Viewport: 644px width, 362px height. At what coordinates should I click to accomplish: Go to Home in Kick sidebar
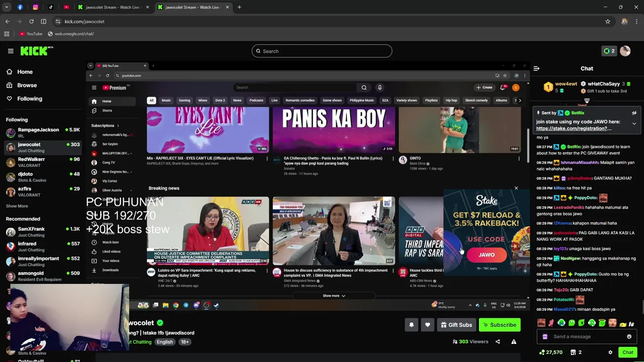[25, 72]
